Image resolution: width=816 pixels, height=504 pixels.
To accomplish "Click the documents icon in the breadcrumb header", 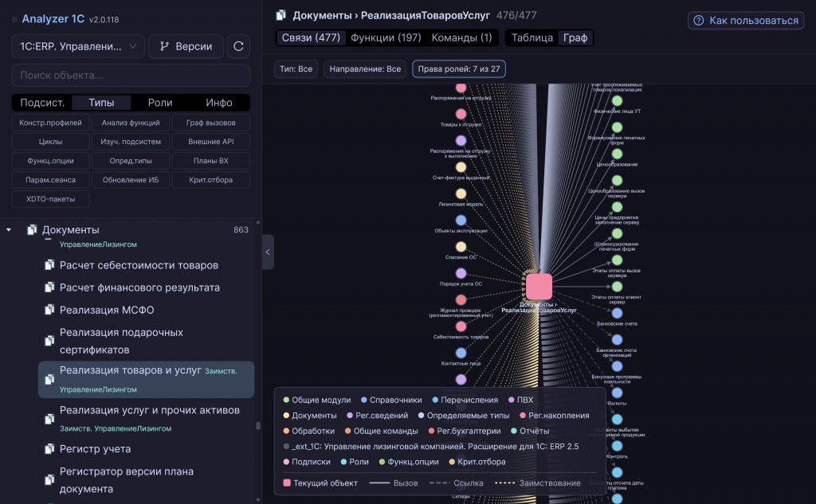I will coord(281,15).
